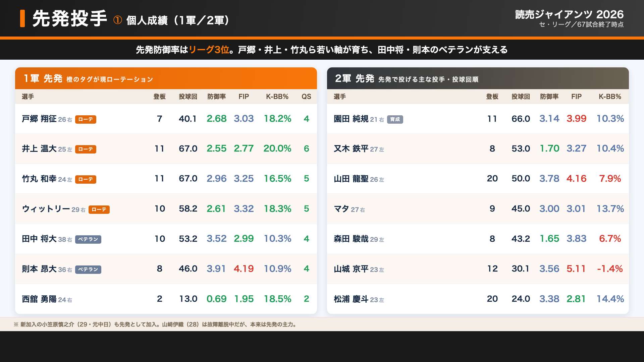The height and width of the screenshot is (362, 644).
Task: Click 園田 純規 innings value 66.0
Action: (521, 119)
